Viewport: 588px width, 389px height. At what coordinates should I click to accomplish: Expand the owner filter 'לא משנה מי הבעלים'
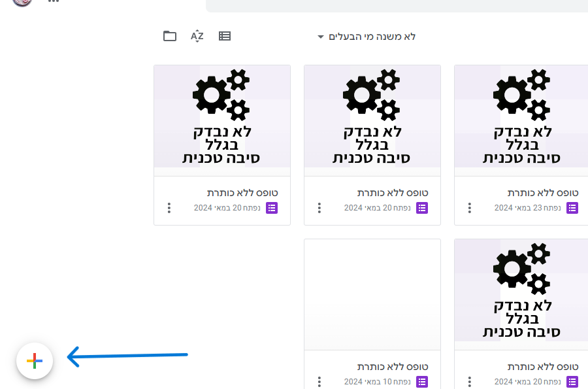pos(373,37)
